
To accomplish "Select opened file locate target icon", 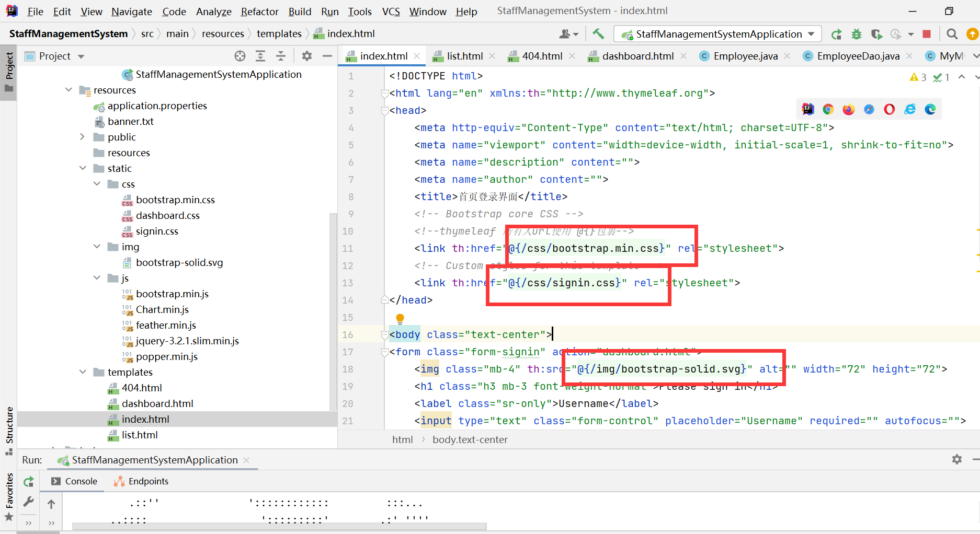I will click(240, 56).
